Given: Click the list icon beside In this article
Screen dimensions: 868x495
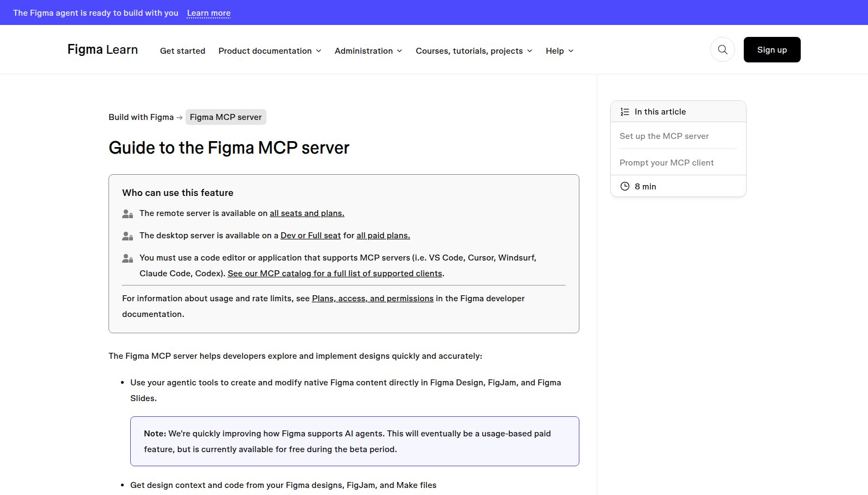Looking at the screenshot, I should point(625,112).
